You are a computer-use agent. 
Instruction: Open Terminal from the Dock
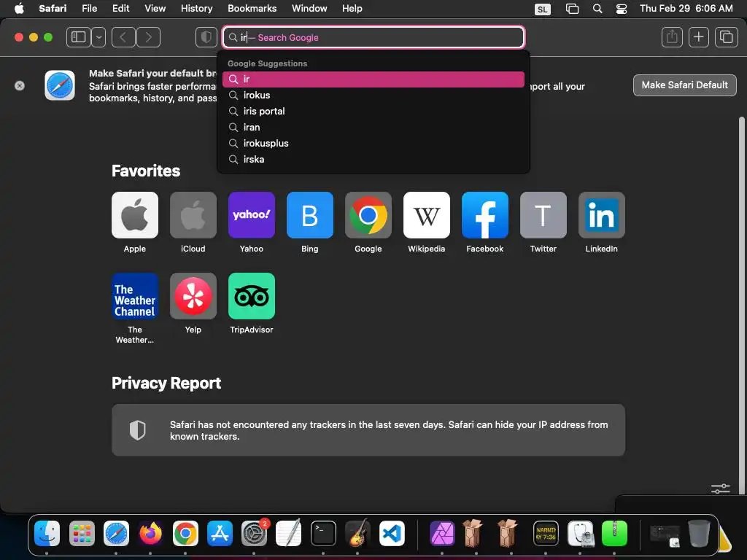323,533
